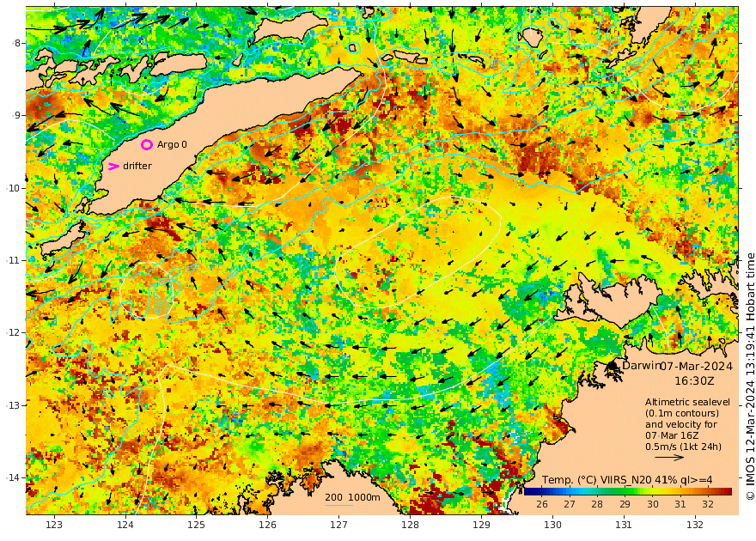Click colorbar tick label '28'
The height and width of the screenshot is (541, 756).
pos(597,504)
